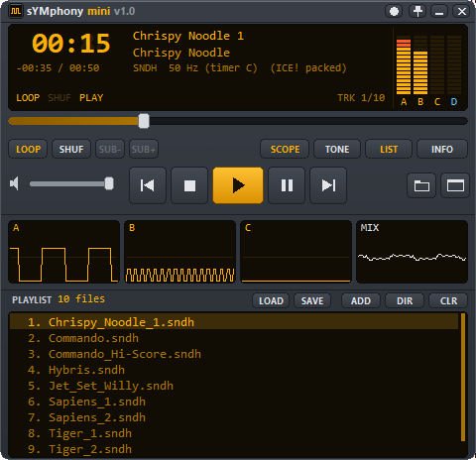Click the unplayed part of the seek bar
The image size is (476, 460).
(308, 121)
